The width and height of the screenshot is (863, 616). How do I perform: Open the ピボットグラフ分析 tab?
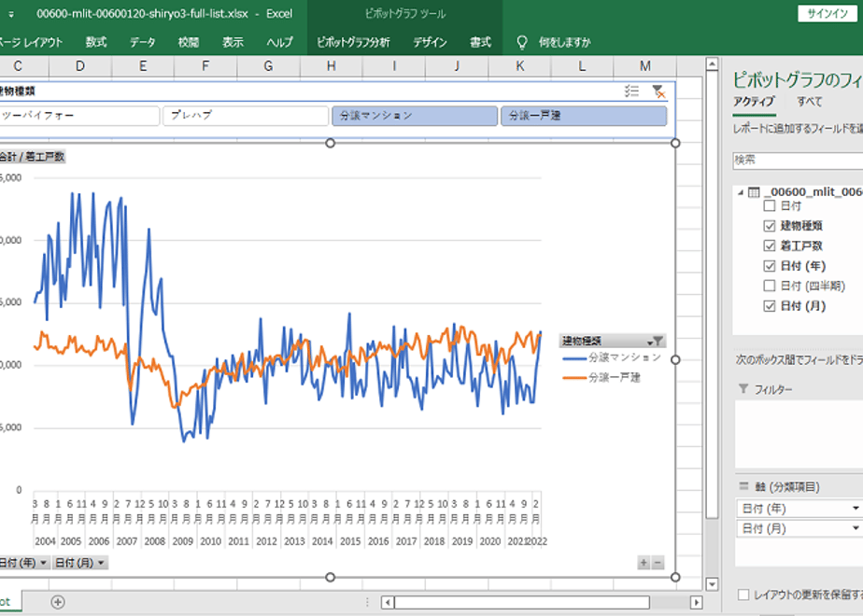353,42
